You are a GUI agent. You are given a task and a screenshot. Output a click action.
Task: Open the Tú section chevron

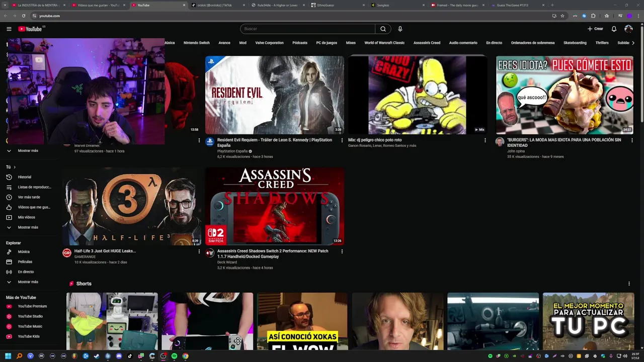click(x=15, y=167)
